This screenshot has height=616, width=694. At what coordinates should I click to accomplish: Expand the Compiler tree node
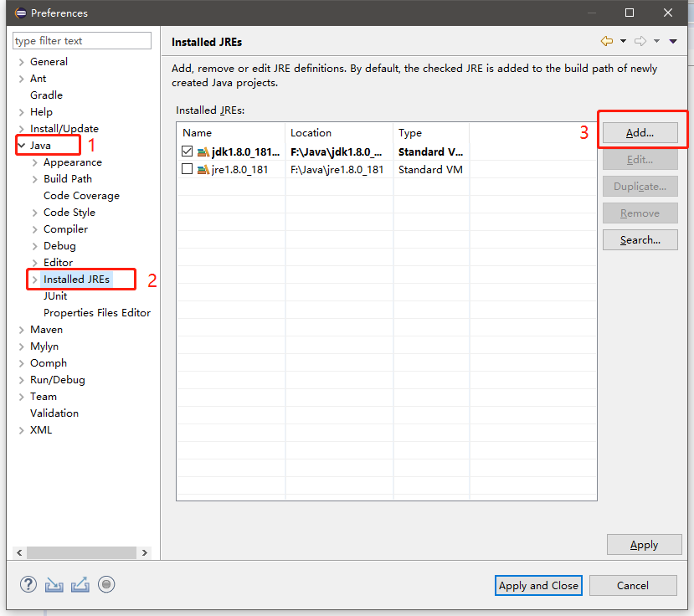point(34,229)
